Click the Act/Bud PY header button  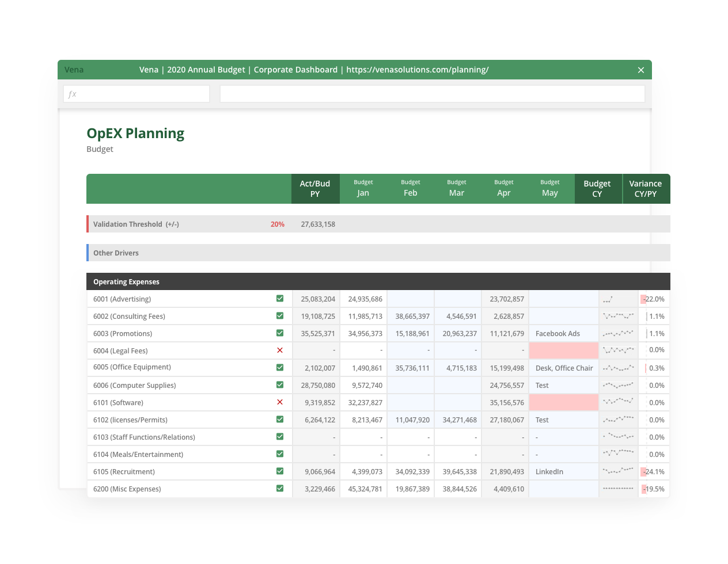[315, 188]
